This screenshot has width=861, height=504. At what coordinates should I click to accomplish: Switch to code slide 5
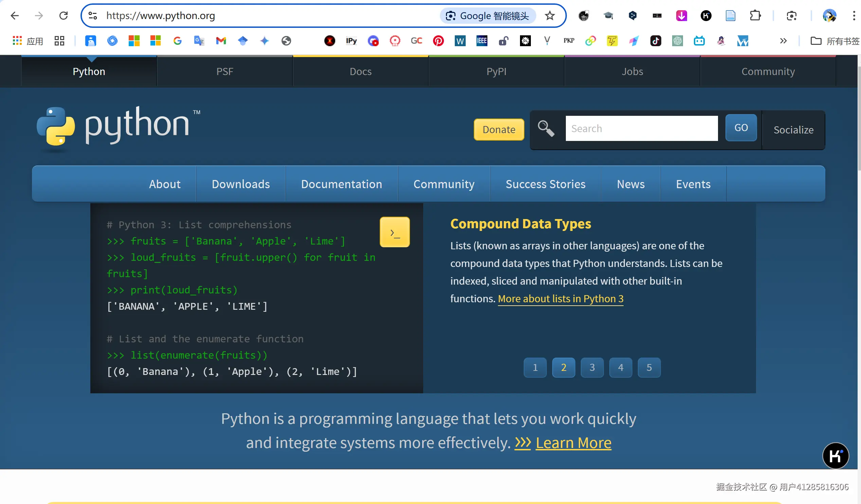649,367
